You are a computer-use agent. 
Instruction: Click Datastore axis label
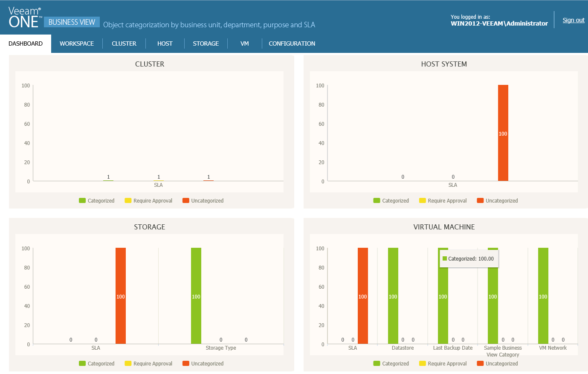(403, 348)
